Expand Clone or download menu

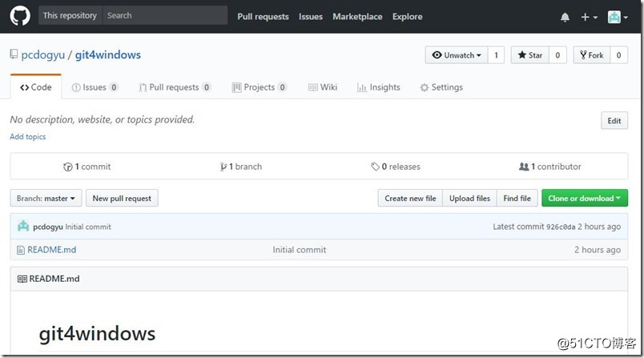coord(585,198)
